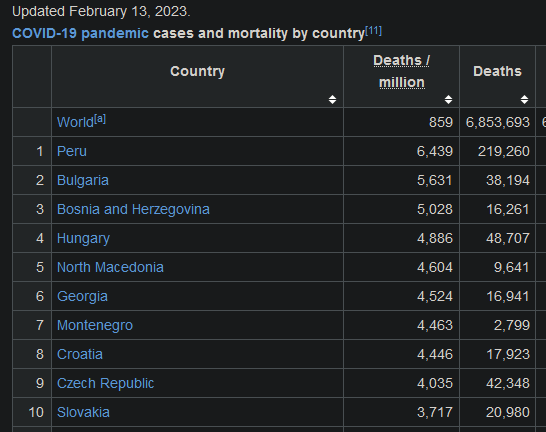Select World deaths per million 859

tap(441, 123)
